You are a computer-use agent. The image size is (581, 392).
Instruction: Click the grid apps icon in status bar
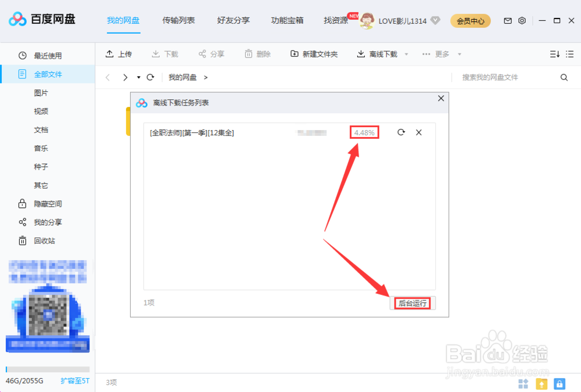coord(523,384)
